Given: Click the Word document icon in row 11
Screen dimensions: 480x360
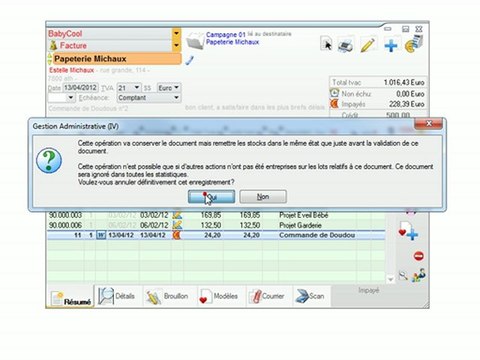Looking at the screenshot, I should pos(101,235).
